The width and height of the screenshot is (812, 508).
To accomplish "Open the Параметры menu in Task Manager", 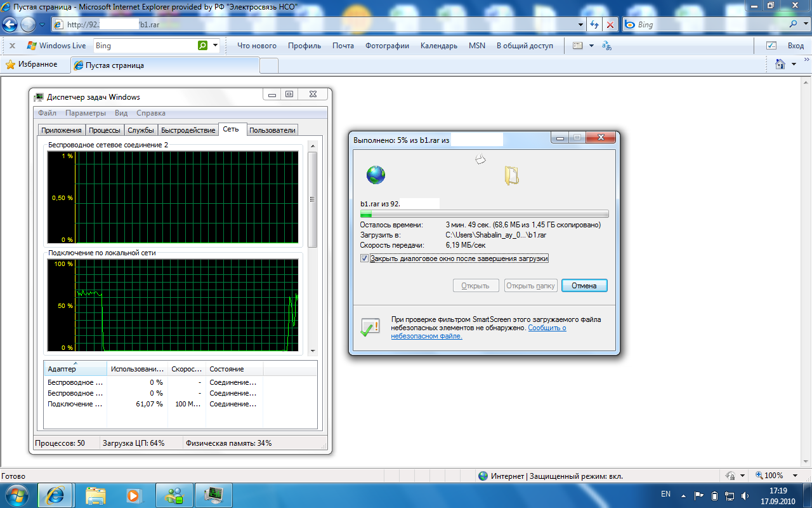I will pyautogui.click(x=85, y=113).
